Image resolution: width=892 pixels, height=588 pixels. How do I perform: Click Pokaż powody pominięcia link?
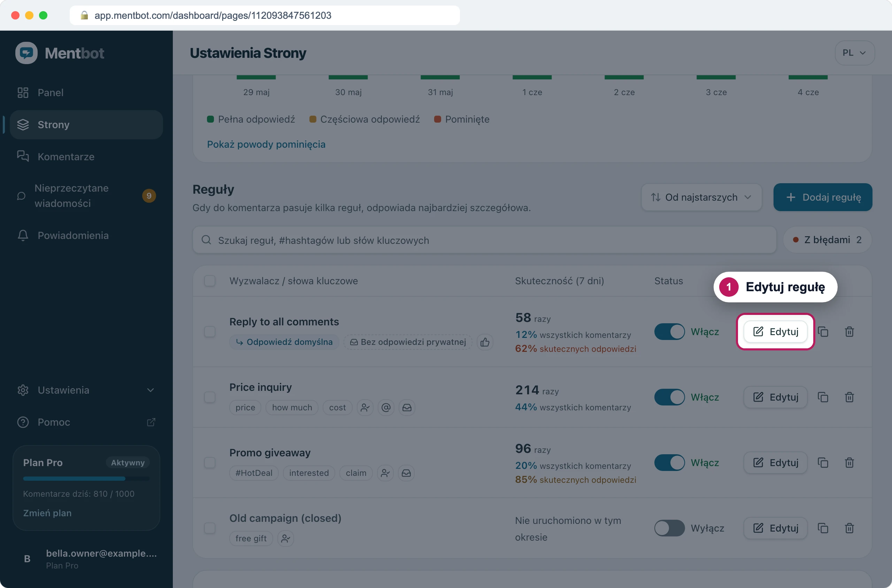pyautogui.click(x=266, y=144)
